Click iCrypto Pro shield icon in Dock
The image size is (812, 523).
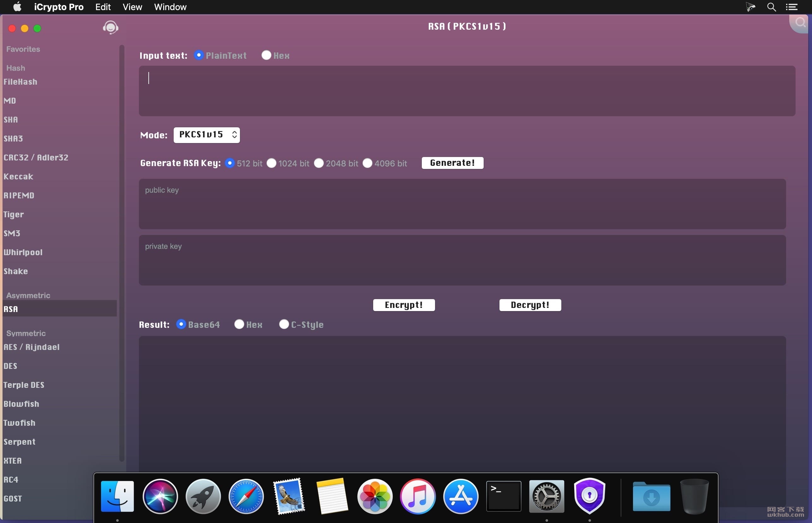590,496
